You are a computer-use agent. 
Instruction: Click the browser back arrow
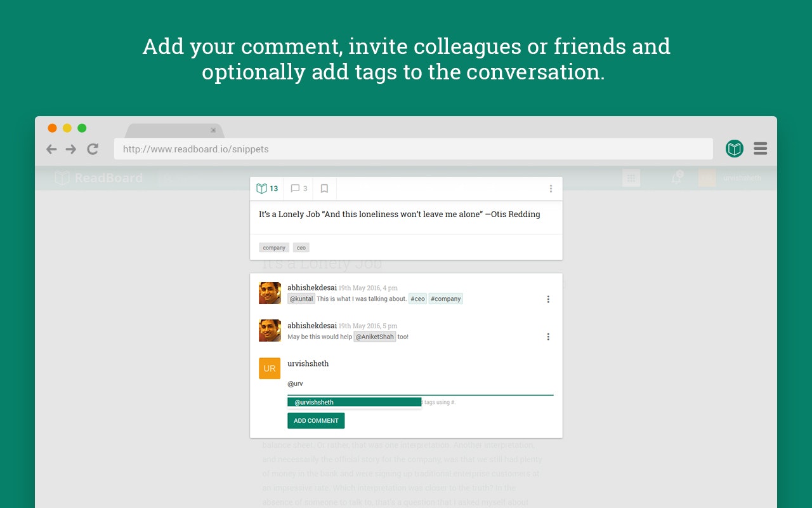tap(51, 149)
